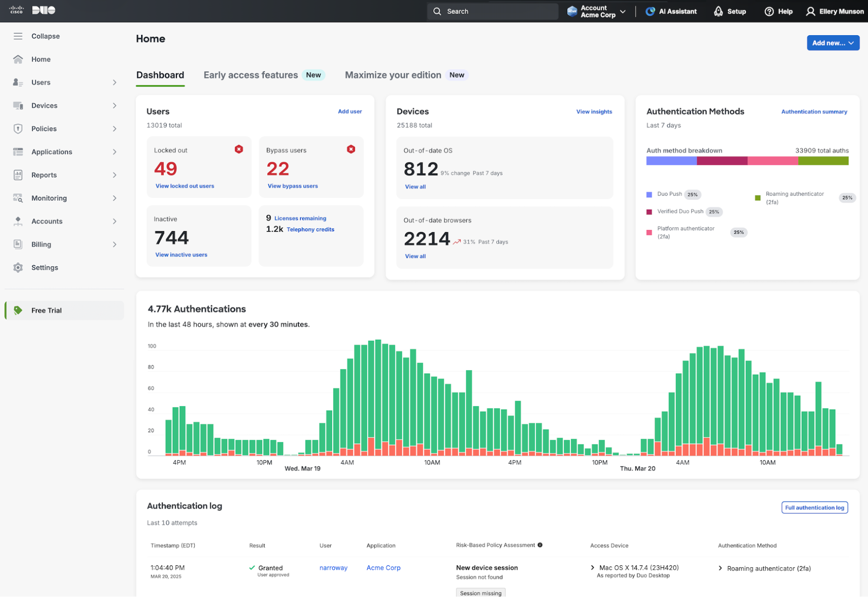Click the red trend arrow by 31%

(457, 242)
